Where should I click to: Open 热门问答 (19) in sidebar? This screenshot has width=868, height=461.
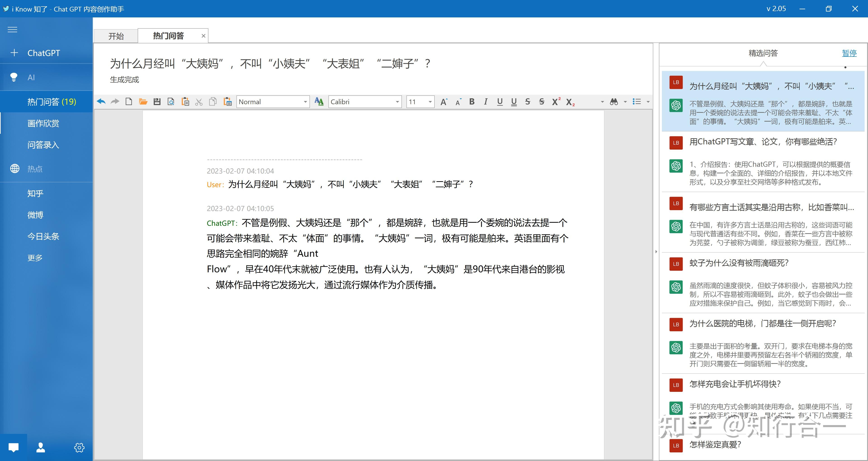(x=47, y=101)
